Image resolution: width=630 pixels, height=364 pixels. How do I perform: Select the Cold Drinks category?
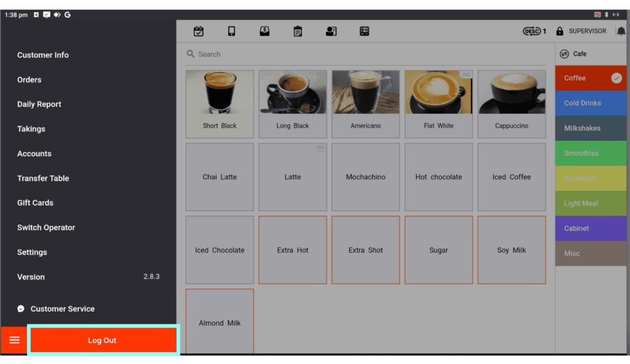(x=591, y=103)
